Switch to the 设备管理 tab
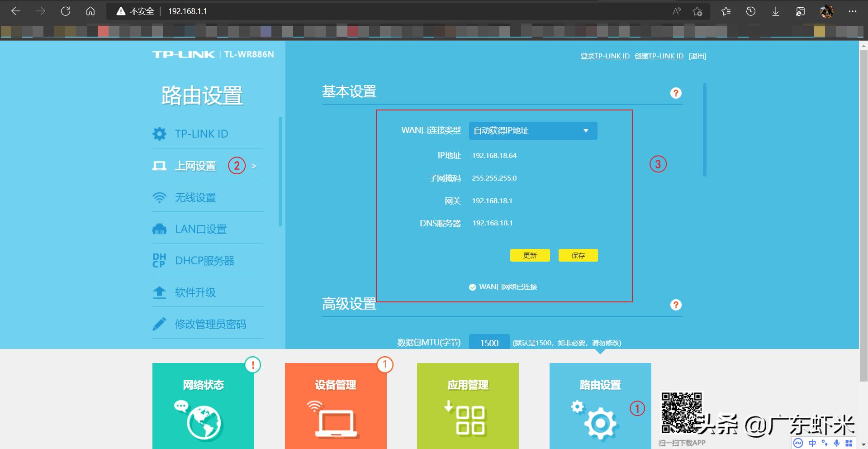Screen dimensions: 868x449 [336, 406]
